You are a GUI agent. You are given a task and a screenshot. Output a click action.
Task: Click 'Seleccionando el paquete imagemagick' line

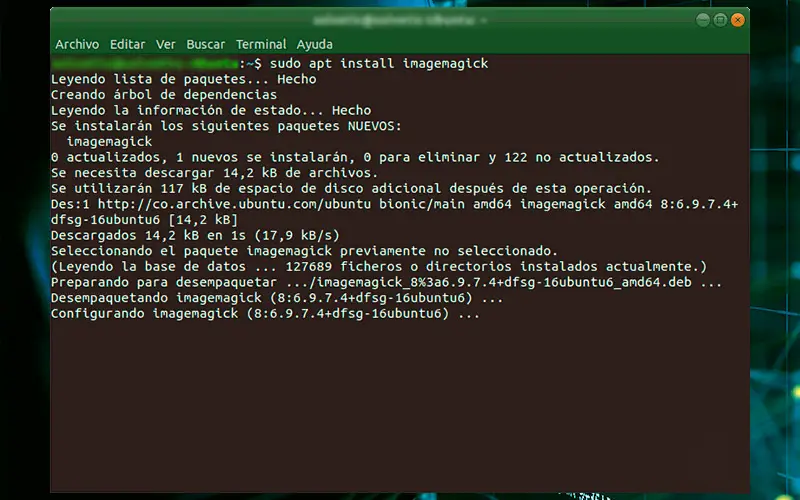(305, 251)
